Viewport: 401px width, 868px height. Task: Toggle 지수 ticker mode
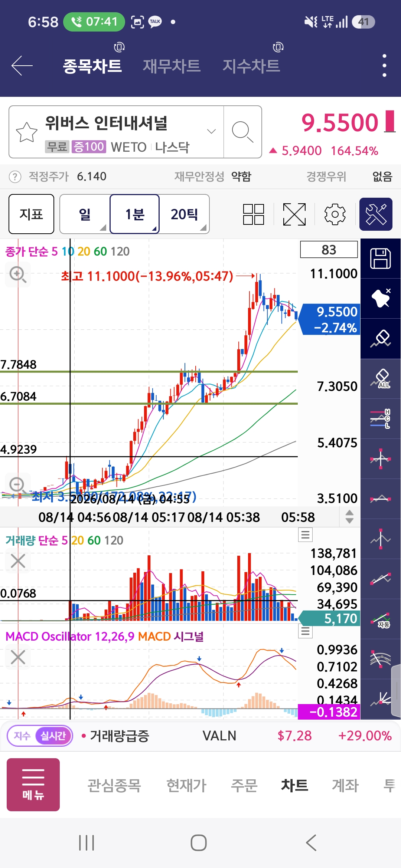[x=22, y=736]
